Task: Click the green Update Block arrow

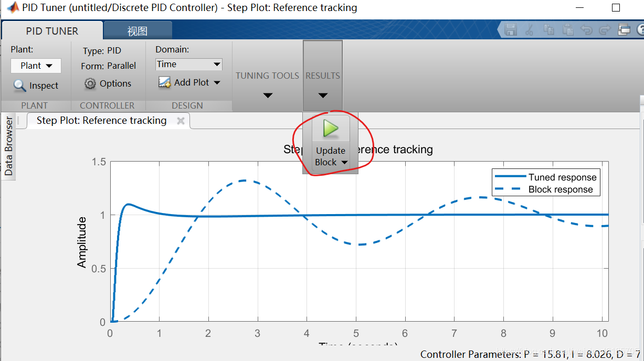Action: [x=331, y=129]
